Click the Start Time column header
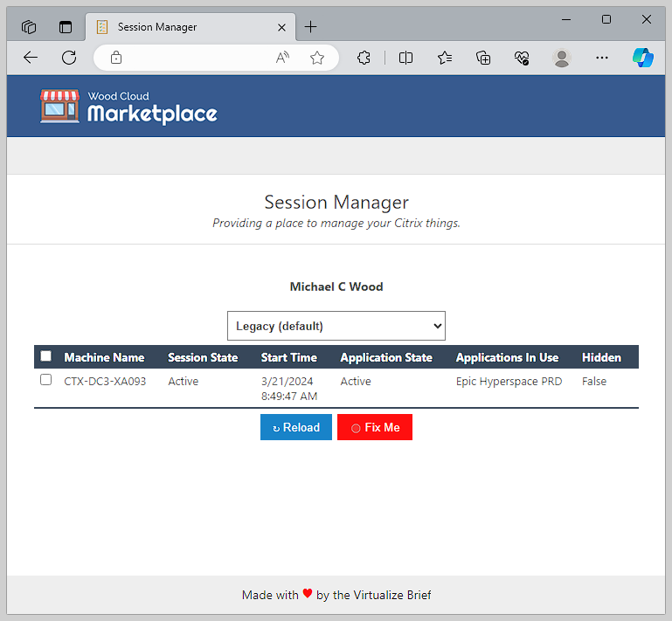 point(289,357)
